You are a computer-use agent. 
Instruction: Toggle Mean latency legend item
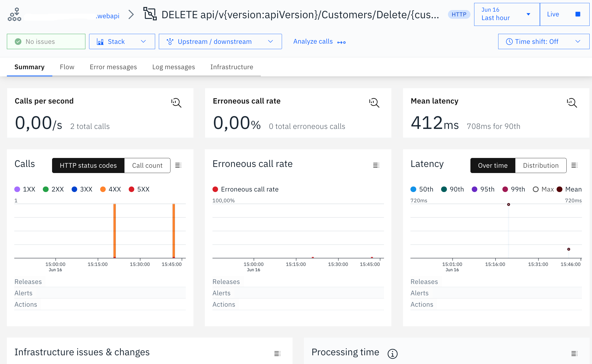click(569, 189)
